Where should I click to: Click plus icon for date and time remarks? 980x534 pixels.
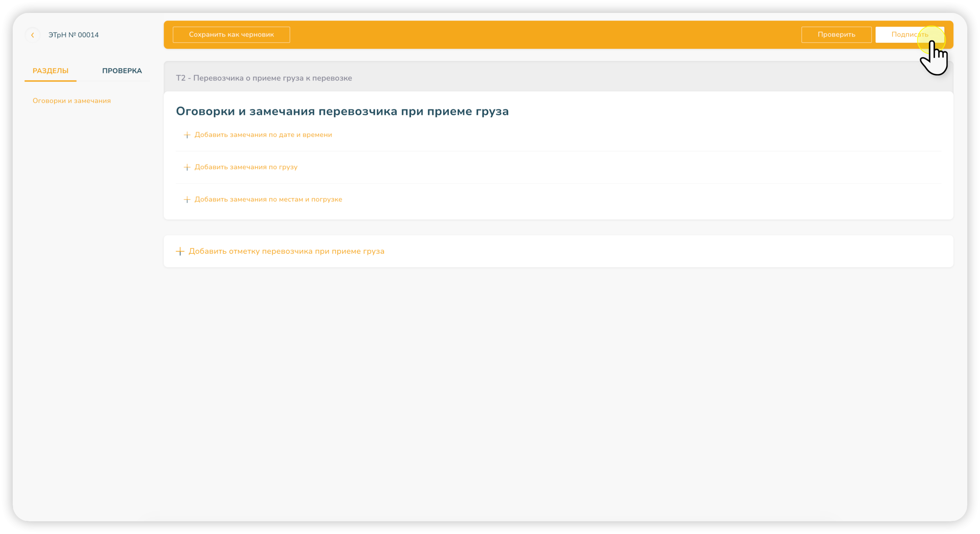187,135
